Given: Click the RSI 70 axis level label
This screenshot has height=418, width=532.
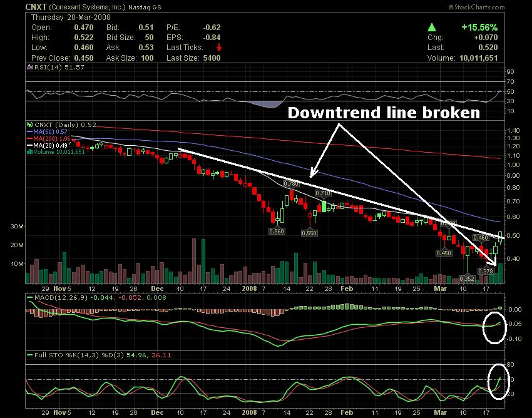Looking at the screenshot, I should coord(511,82).
